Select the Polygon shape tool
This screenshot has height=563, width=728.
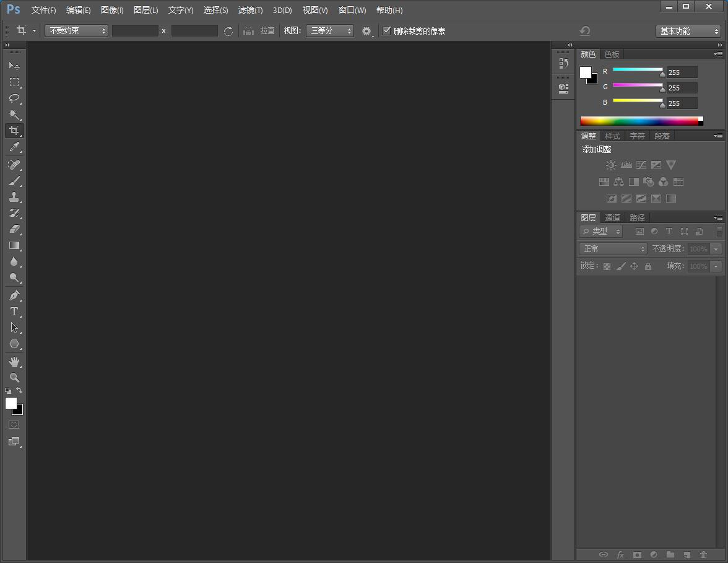[x=14, y=344]
